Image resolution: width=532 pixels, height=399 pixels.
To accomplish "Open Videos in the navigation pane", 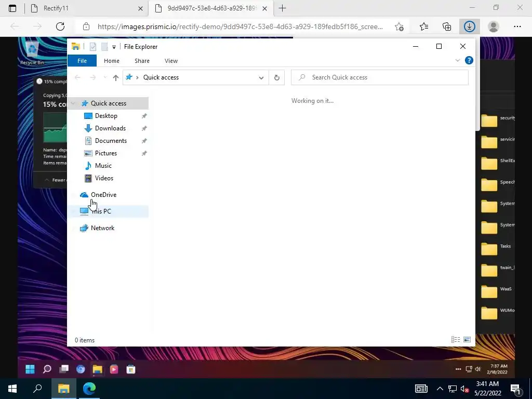I will (x=104, y=178).
